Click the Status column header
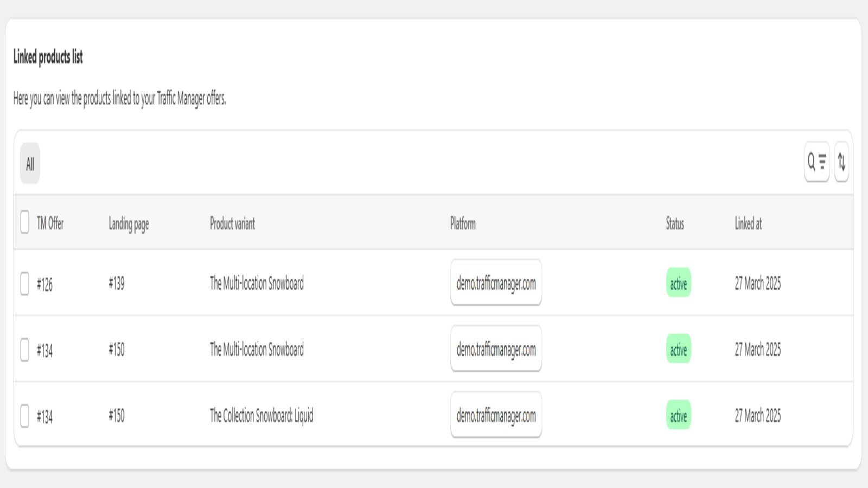 click(x=675, y=223)
